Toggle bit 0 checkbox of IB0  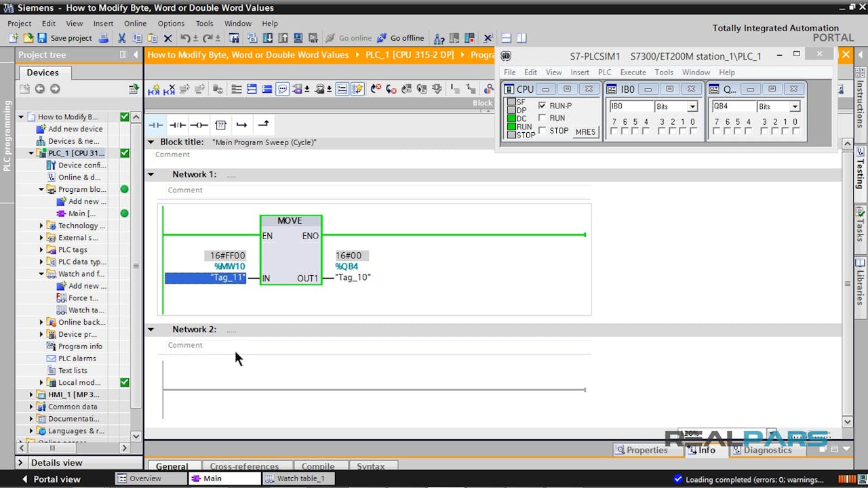692,131
